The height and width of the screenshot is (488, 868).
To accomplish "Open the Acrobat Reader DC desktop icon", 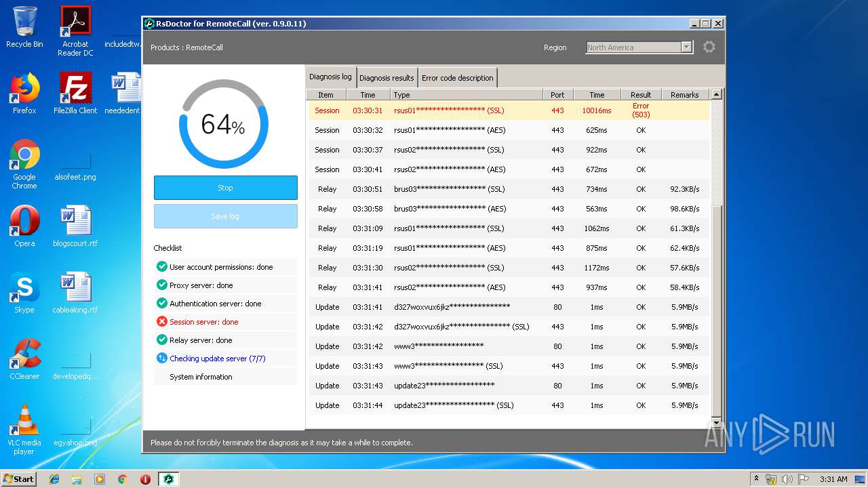I will [x=75, y=31].
